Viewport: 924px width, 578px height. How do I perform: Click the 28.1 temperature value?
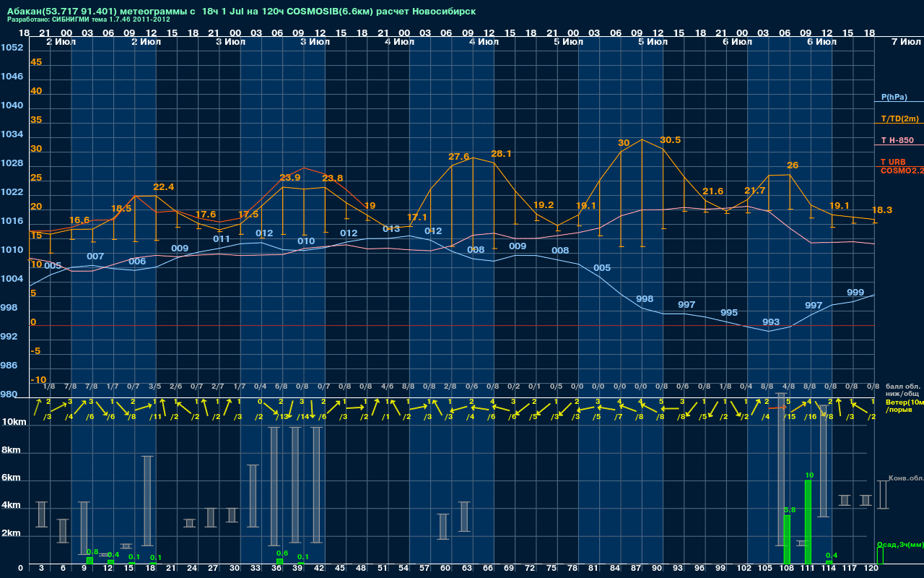point(501,154)
